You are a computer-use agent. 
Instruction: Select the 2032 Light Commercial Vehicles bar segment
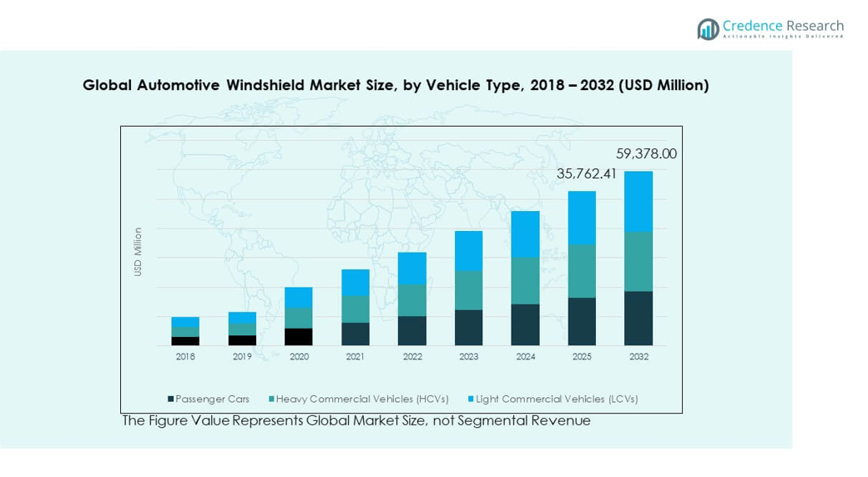[x=638, y=201]
